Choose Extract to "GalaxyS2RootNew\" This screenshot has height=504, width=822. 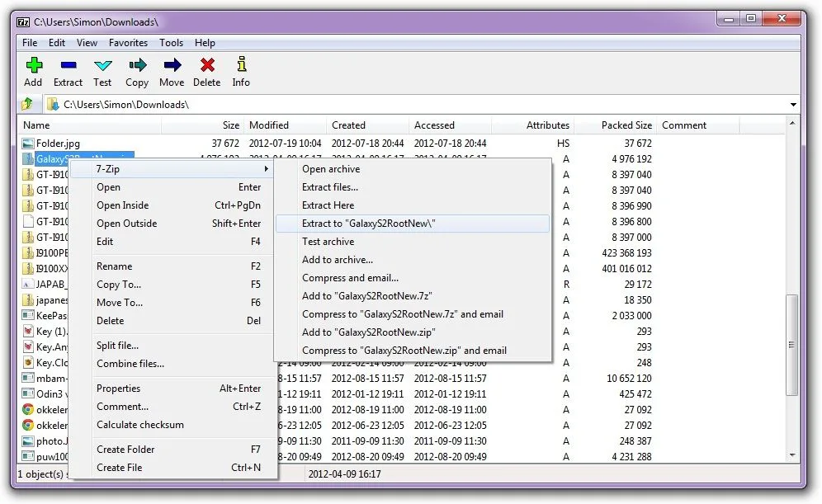tap(413, 224)
